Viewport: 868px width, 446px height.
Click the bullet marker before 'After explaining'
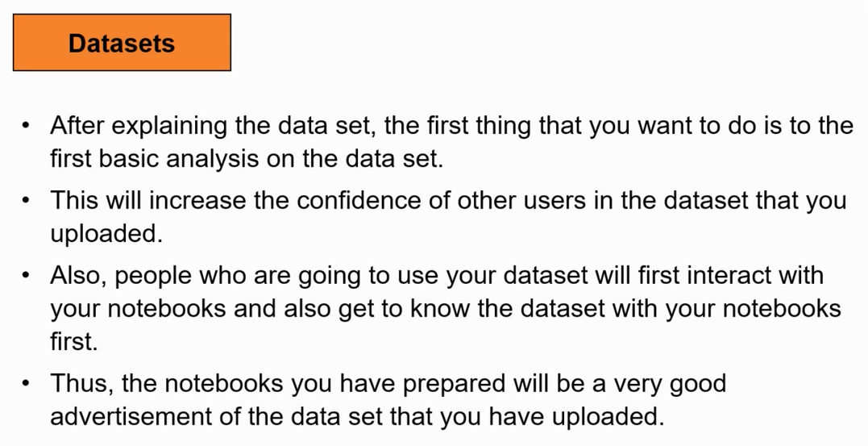pyautogui.click(x=27, y=126)
